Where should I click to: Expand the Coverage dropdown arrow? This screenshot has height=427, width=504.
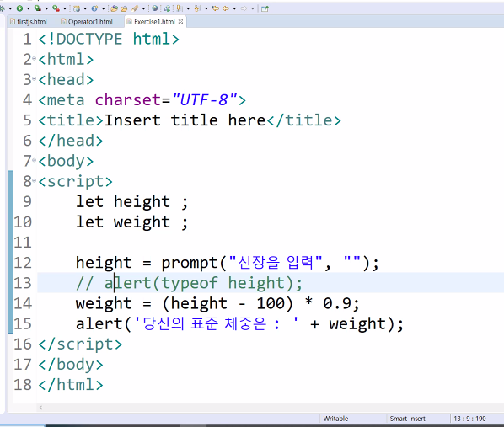(46, 8)
